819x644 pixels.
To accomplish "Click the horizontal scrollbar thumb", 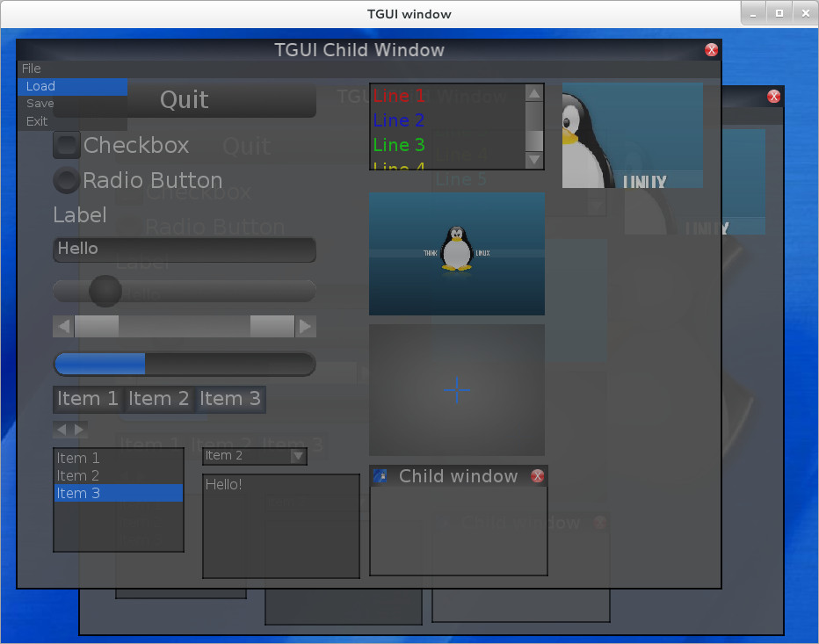I will [185, 327].
